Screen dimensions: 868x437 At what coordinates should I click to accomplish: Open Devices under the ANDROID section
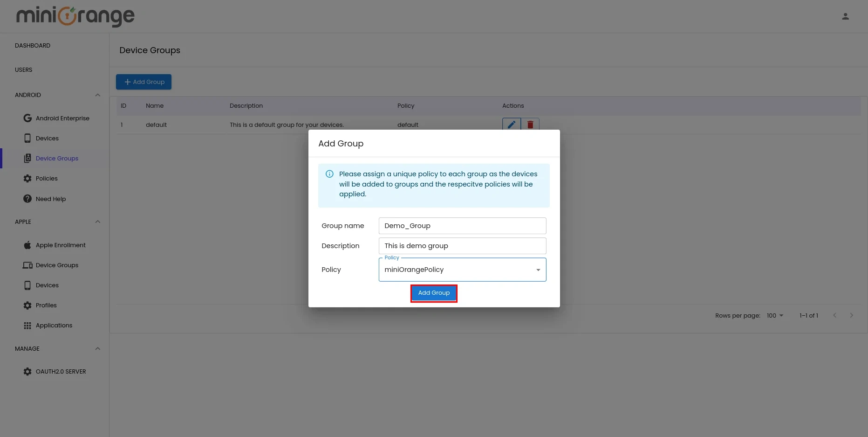point(47,138)
